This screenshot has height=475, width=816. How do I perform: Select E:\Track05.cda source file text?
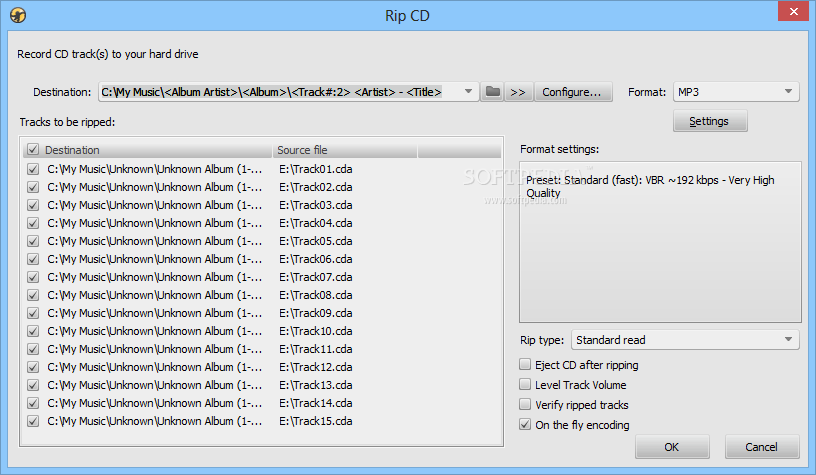pos(316,241)
